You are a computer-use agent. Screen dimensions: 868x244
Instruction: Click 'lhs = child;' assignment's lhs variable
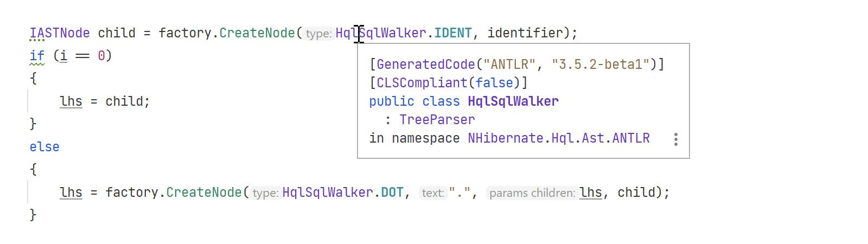click(x=71, y=101)
